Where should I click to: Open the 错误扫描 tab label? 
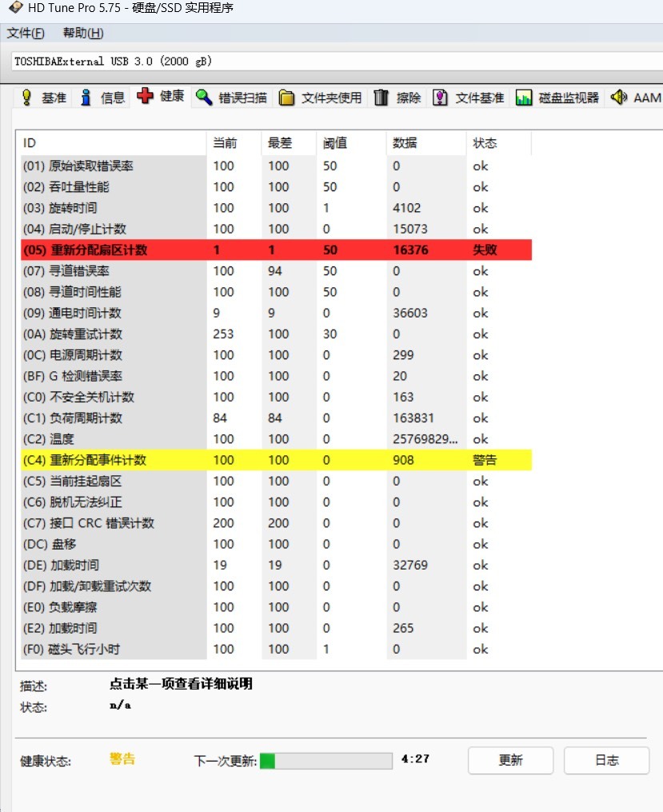[x=243, y=98]
